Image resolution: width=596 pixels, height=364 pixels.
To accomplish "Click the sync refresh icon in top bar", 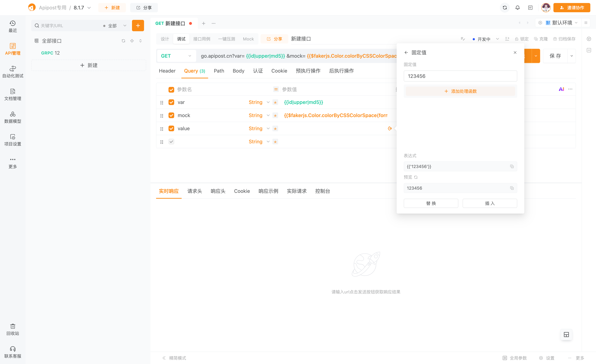I will (505, 8).
